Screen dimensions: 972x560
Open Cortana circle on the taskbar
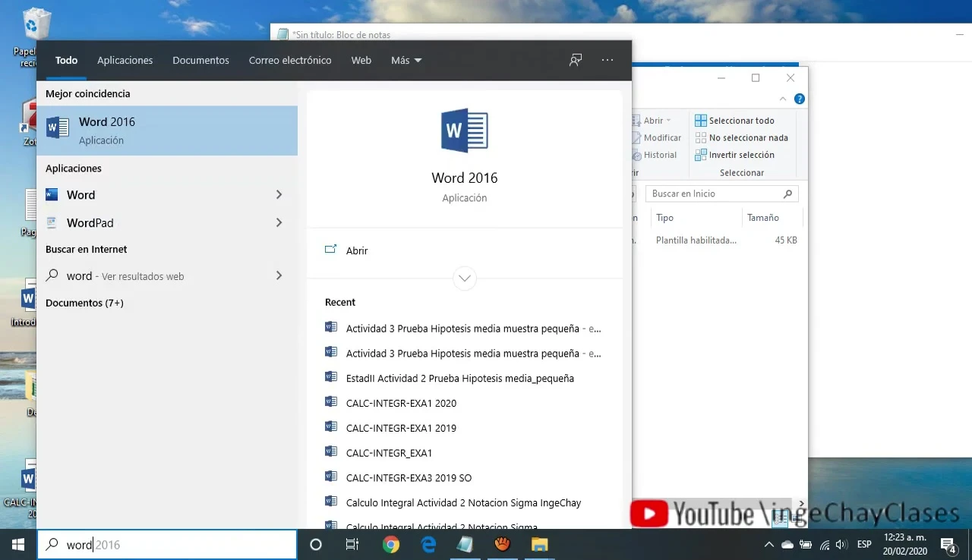[x=316, y=544]
